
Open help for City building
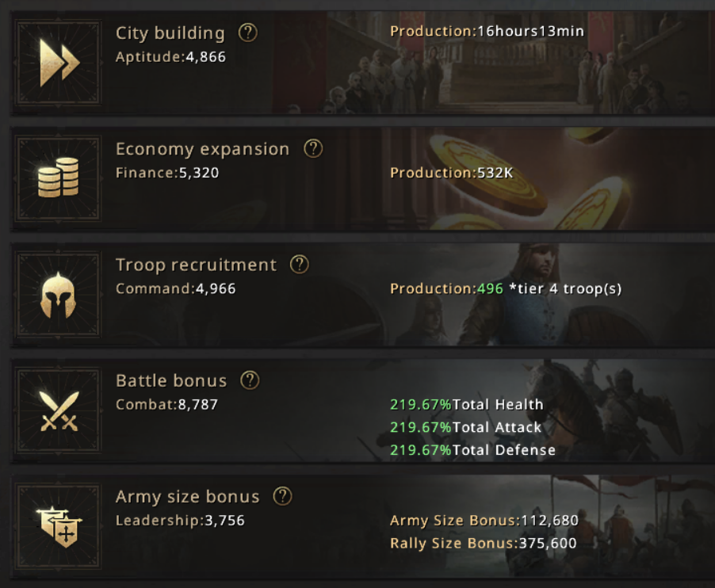tap(248, 32)
